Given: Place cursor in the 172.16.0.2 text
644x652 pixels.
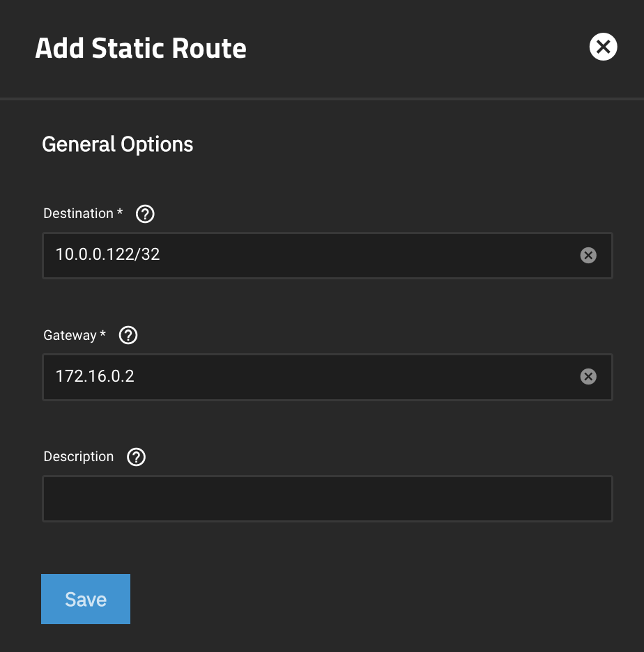Looking at the screenshot, I should point(95,377).
